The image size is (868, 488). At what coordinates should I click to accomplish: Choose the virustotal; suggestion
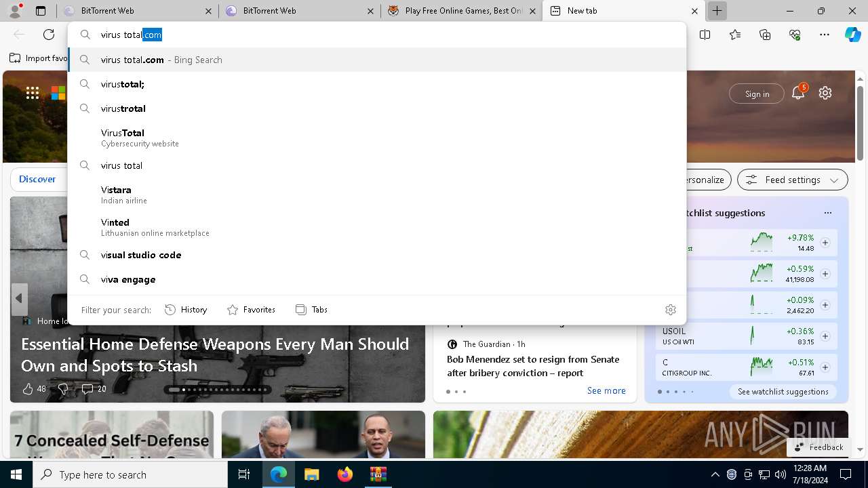(377, 84)
